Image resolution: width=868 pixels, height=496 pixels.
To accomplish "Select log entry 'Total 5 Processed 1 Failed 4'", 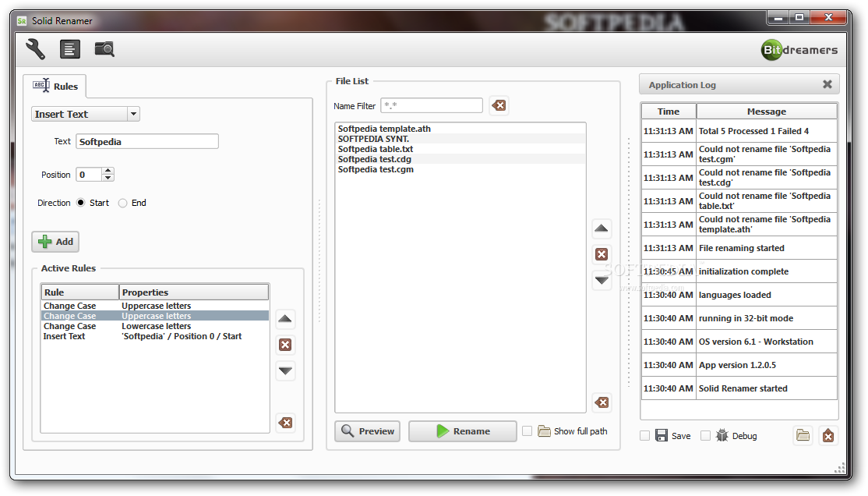I will (739, 131).
